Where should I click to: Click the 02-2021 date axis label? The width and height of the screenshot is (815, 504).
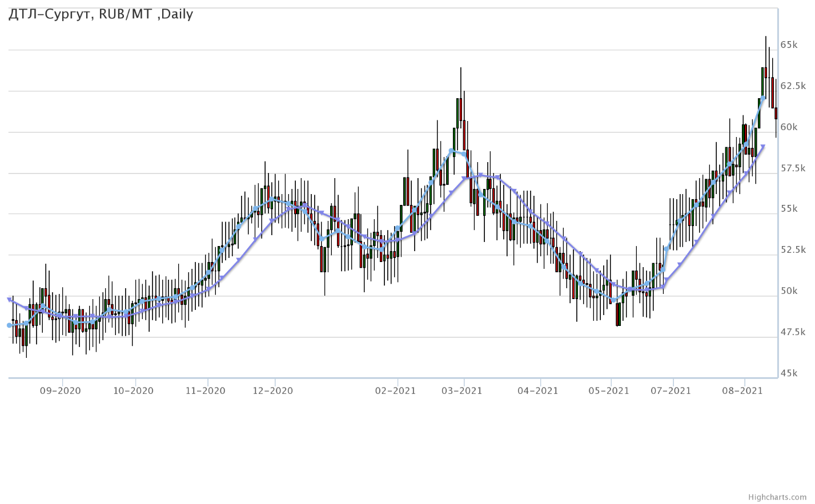396,391
